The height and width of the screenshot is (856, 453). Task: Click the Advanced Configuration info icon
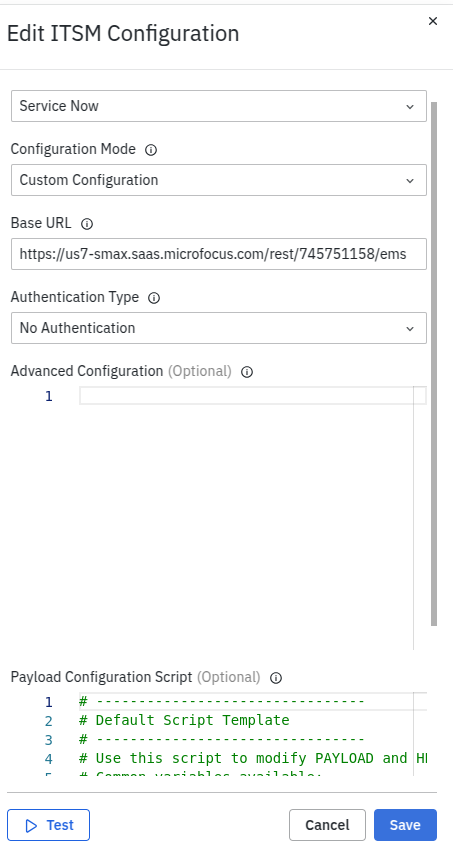tap(247, 372)
